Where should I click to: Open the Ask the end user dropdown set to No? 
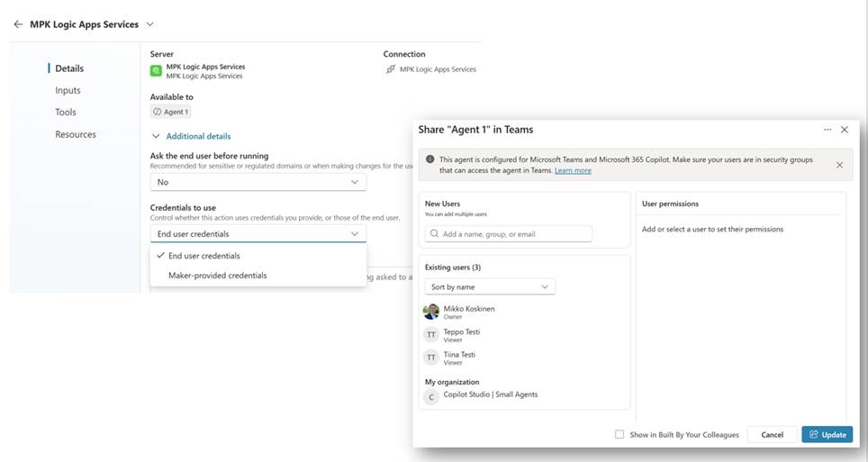(258, 182)
